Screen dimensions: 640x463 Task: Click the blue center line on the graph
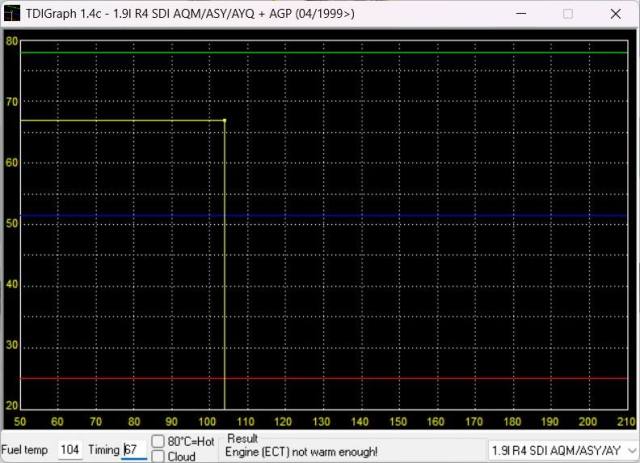(400, 215)
